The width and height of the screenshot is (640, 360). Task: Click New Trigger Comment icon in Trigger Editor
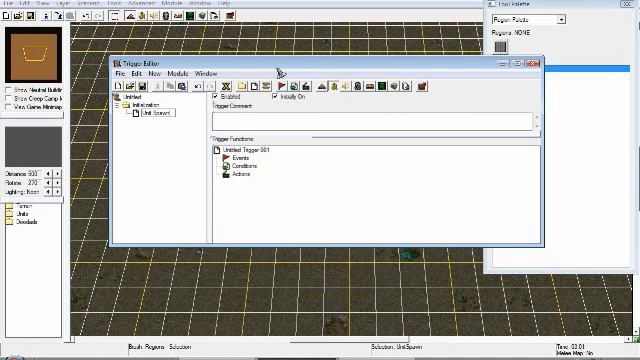[x=266, y=86]
